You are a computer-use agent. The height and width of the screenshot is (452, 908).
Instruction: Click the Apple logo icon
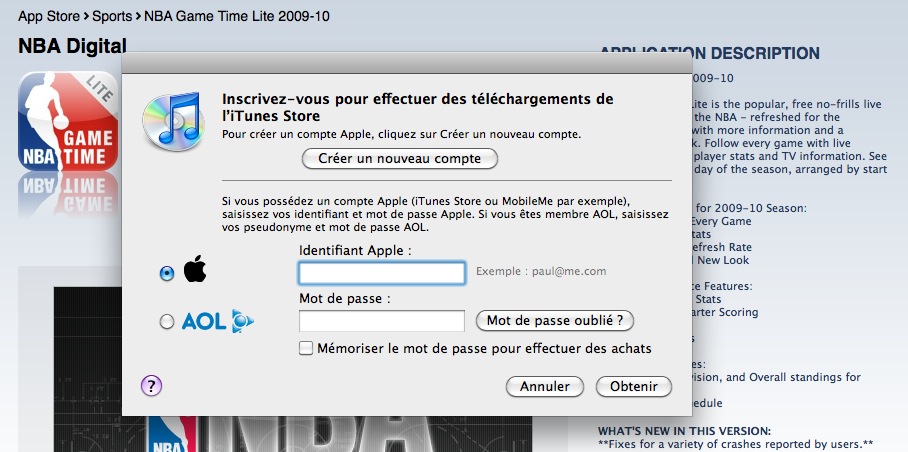tap(195, 269)
